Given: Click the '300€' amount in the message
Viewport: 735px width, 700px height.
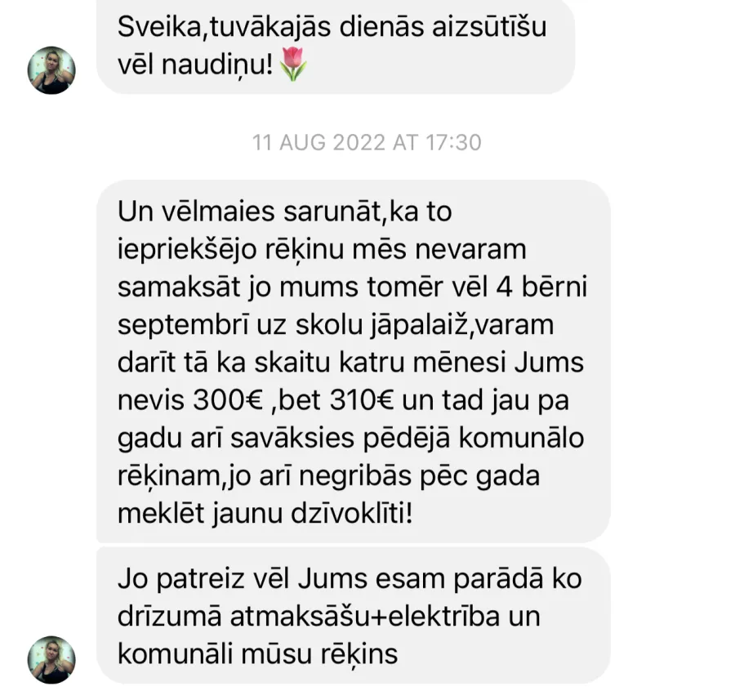Looking at the screenshot, I should point(227,400).
